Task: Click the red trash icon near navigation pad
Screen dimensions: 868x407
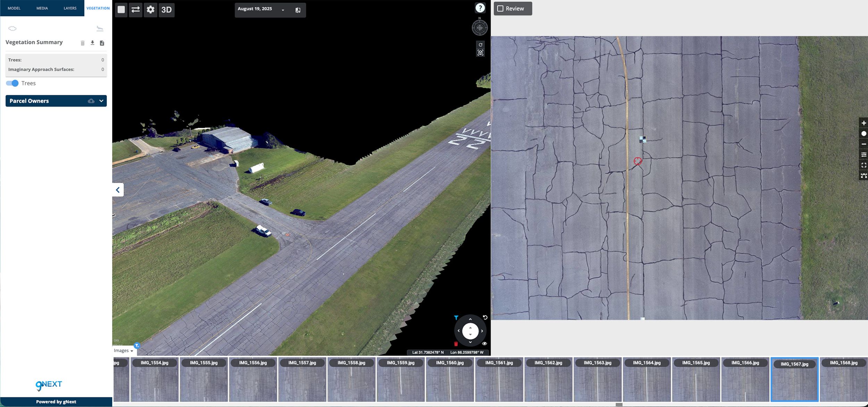Action: [456, 344]
